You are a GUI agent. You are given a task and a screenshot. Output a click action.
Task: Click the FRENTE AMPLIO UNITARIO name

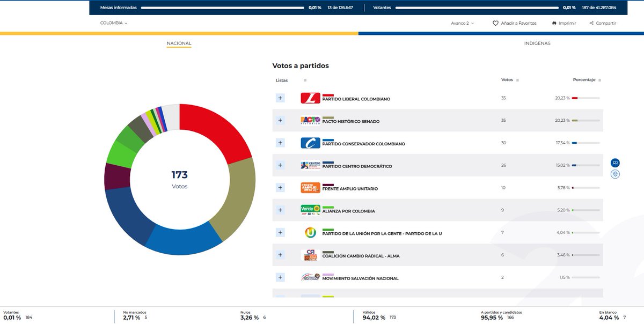tap(350, 189)
